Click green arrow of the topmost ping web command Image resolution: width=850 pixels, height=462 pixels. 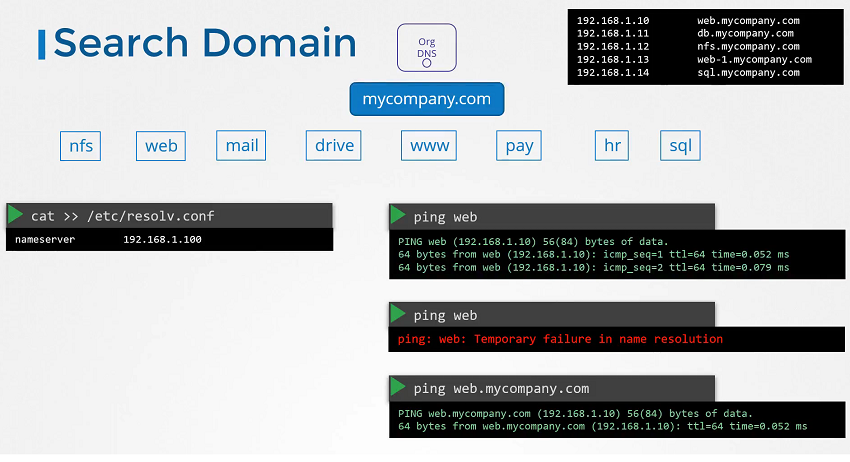[398, 216]
